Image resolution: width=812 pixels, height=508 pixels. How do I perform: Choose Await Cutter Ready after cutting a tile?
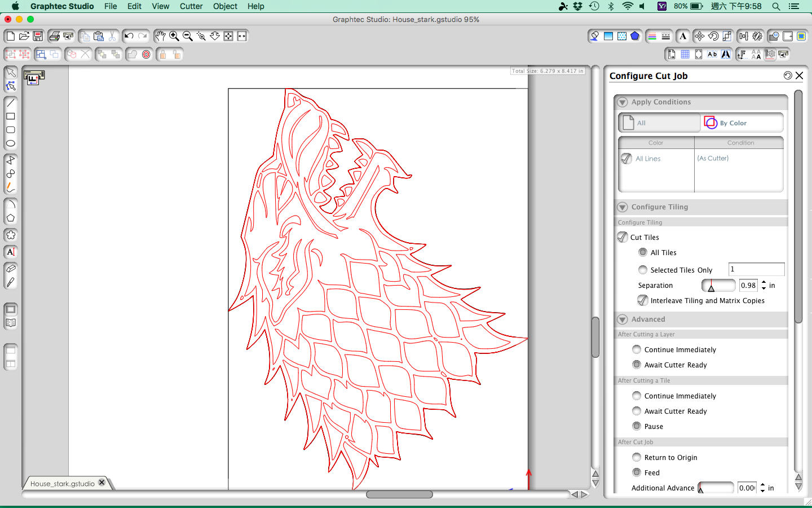637,411
